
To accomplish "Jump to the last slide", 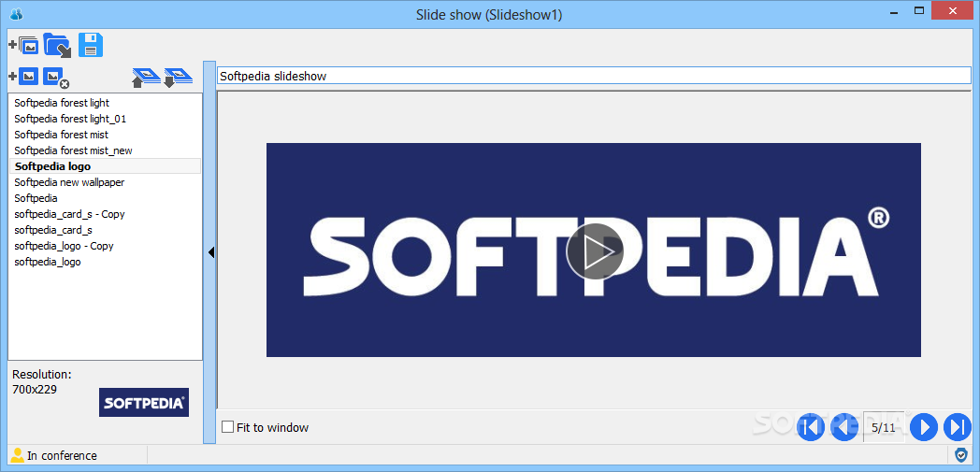I will click(957, 427).
